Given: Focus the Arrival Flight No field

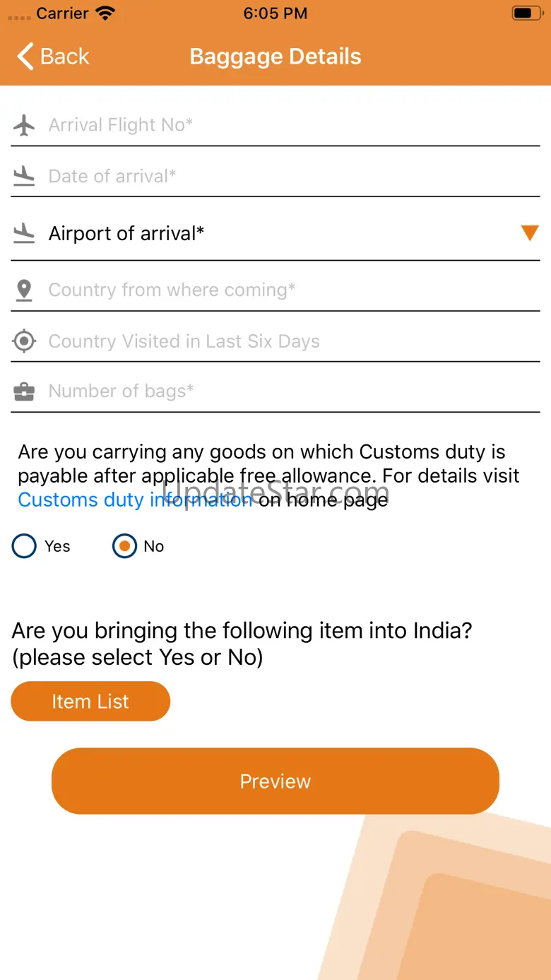Looking at the screenshot, I should coord(283,125).
